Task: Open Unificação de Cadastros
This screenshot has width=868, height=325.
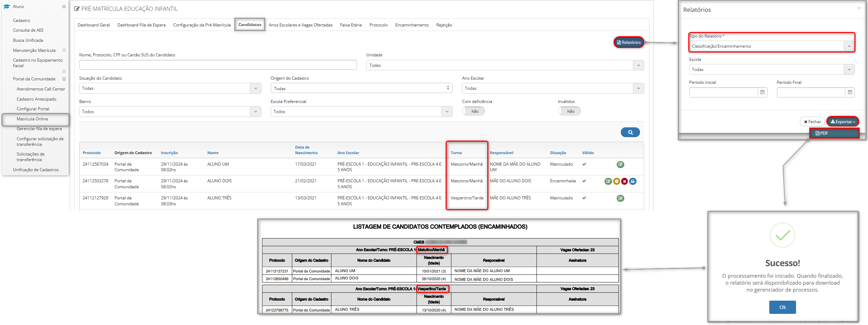Action: [35, 170]
